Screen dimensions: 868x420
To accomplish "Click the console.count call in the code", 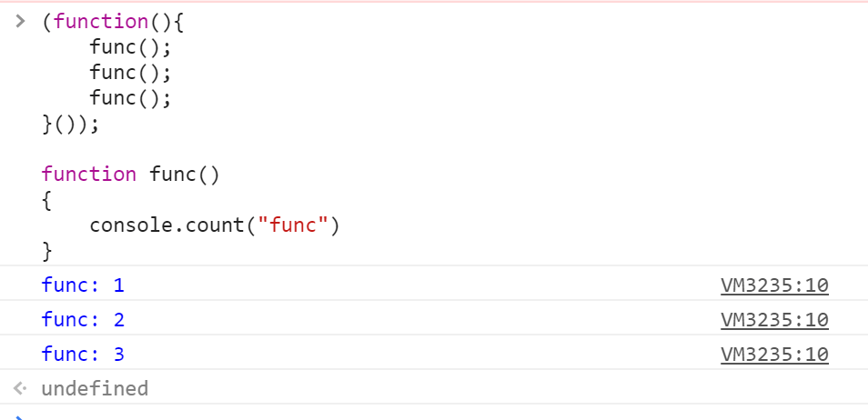I will point(214,225).
